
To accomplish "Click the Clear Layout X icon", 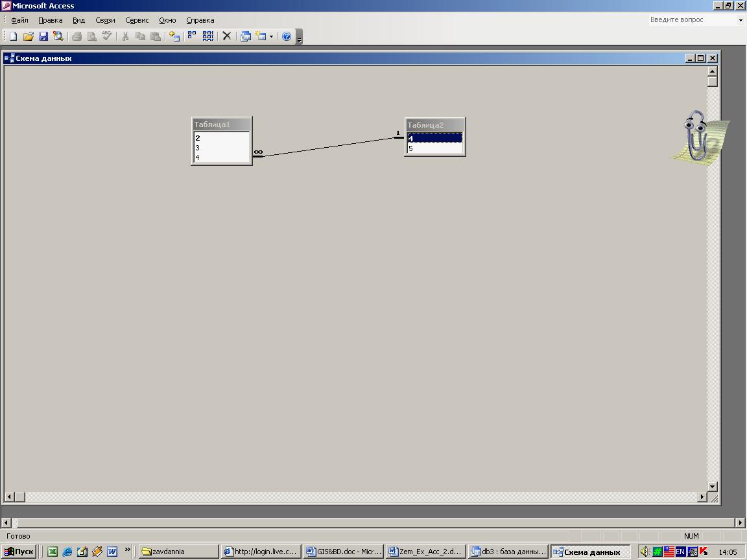I will click(227, 36).
